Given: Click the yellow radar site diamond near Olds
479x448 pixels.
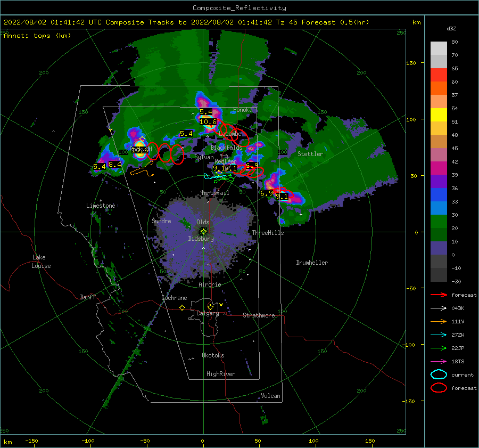Looking at the screenshot, I should pos(203,232).
